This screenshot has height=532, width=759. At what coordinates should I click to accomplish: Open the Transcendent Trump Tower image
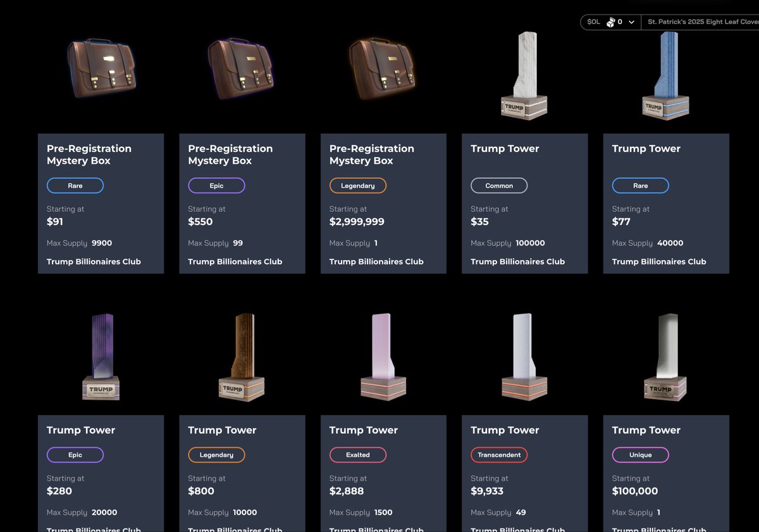coord(524,356)
